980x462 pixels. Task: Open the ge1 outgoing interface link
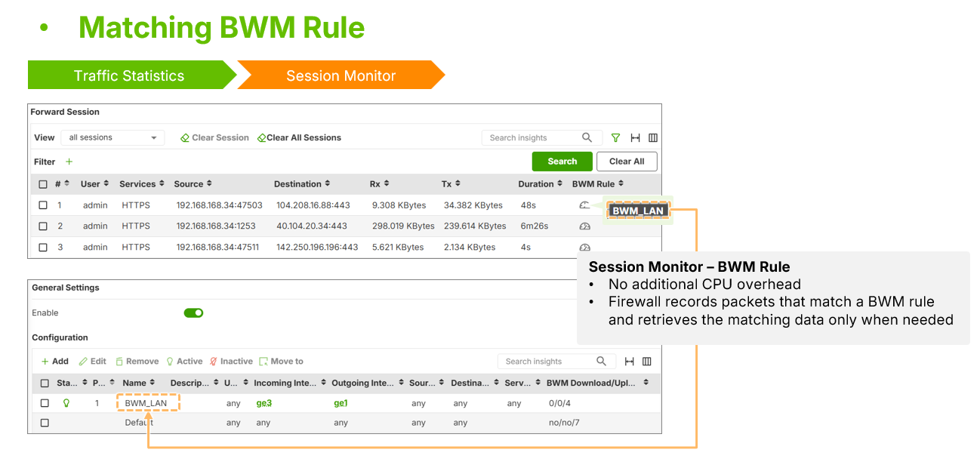(341, 403)
